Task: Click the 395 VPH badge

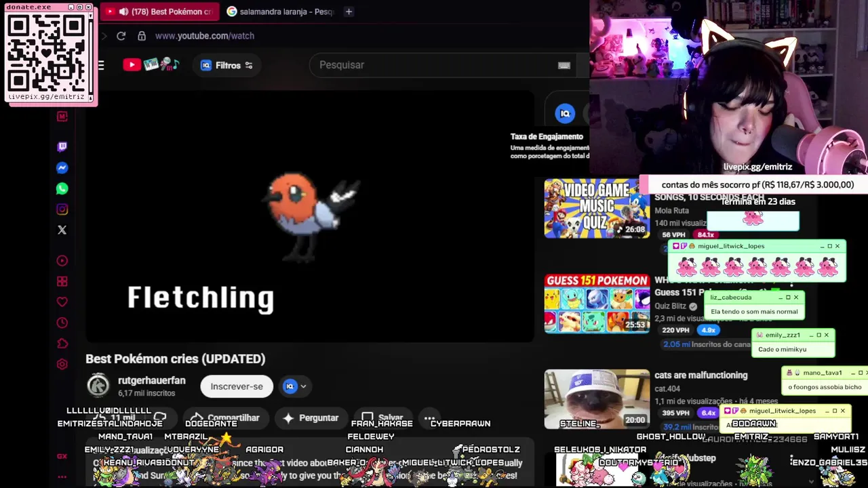Action: 675,413
